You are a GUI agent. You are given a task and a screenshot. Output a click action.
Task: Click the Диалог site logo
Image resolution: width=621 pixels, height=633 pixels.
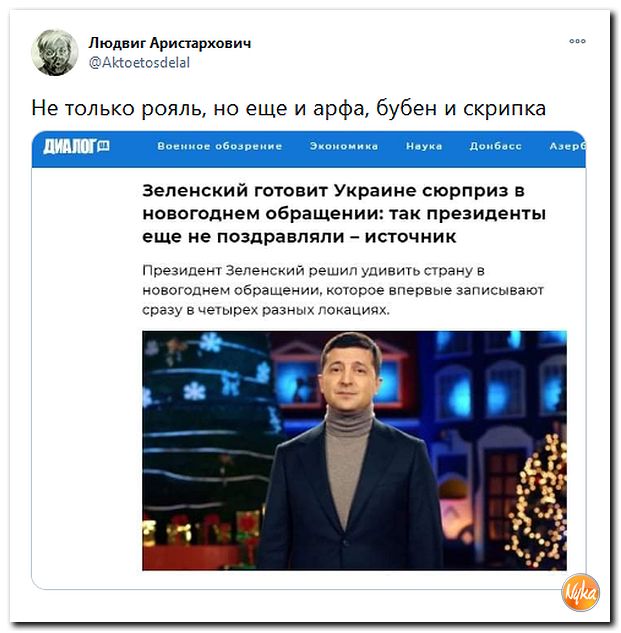point(76,146)
